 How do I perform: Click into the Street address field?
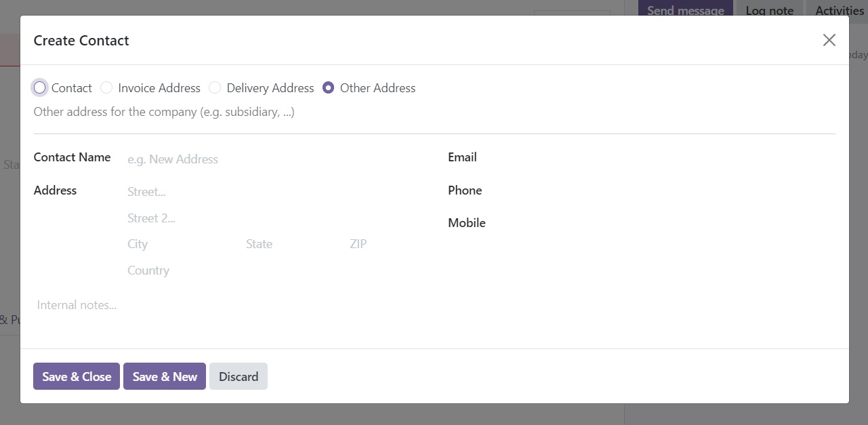pyautogui.click(x=274, y=192)
